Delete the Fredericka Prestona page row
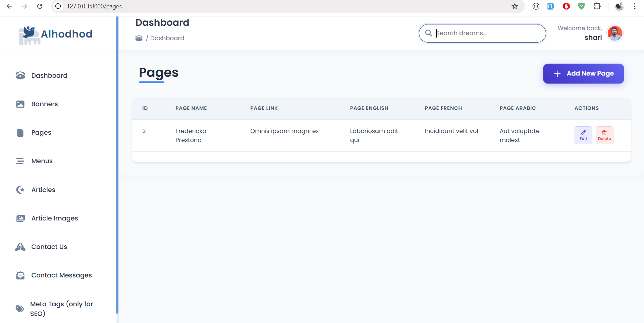Viewport: 644px width, 323px height. (x=604, y=135)
